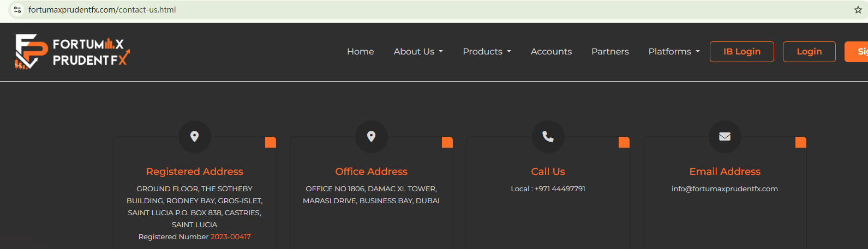The image size is (868, 249).
Task: Click the Office Address map pin icon
Action: click(x=372, y=137)
